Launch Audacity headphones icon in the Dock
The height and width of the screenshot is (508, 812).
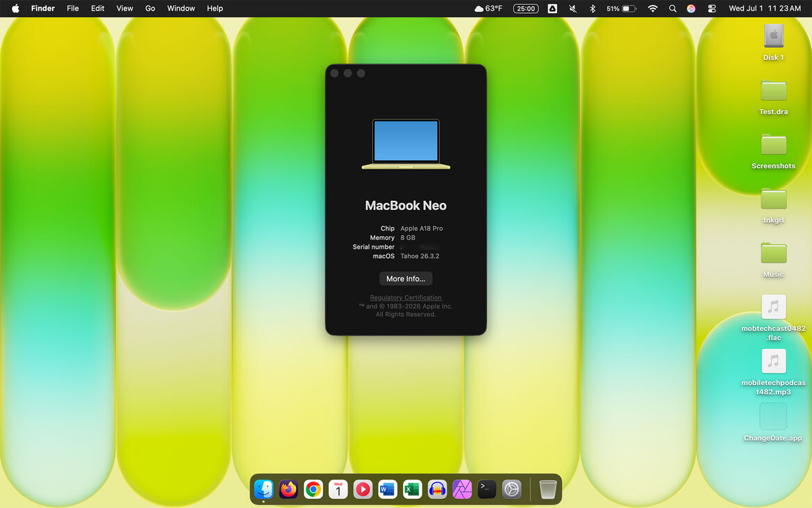pyautogui.click(x=437, y=489)
